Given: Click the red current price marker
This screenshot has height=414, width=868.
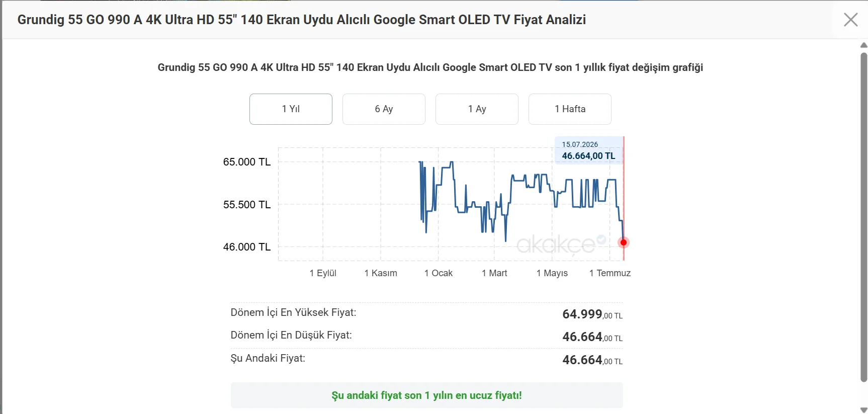Looking at the screenshot, I should tap(624, 242).
